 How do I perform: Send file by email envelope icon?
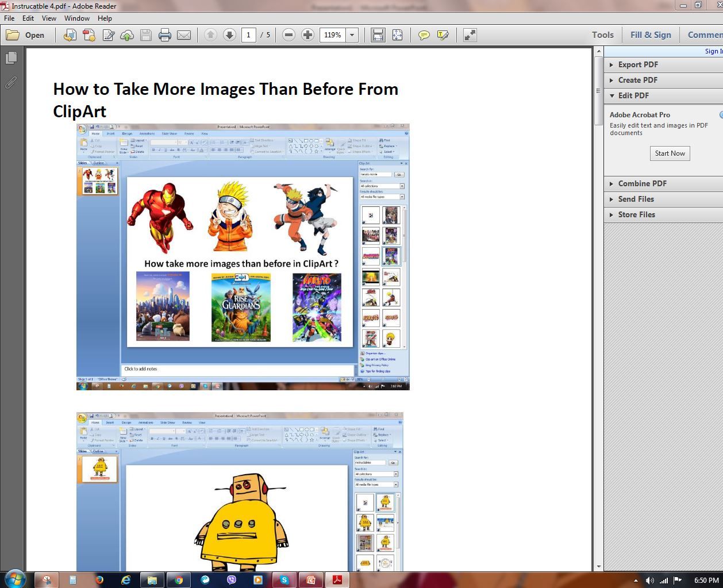tap(184, 35)
